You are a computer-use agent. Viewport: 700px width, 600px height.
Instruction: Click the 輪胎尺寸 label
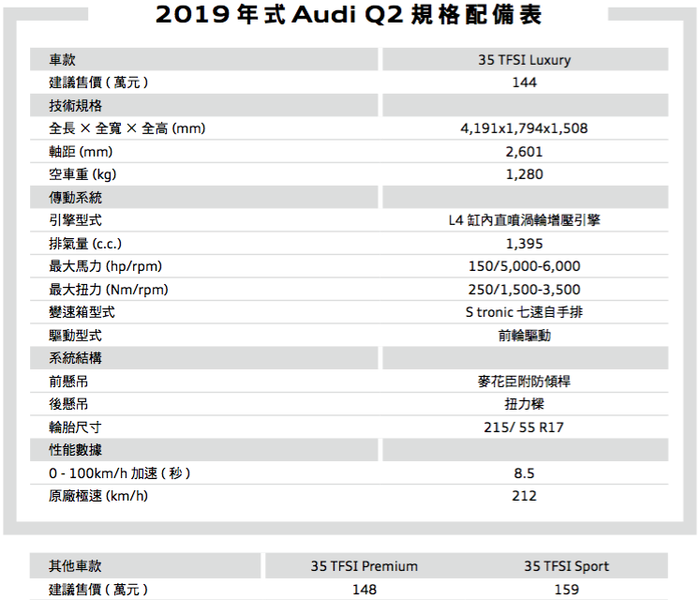tap(76, 427)
